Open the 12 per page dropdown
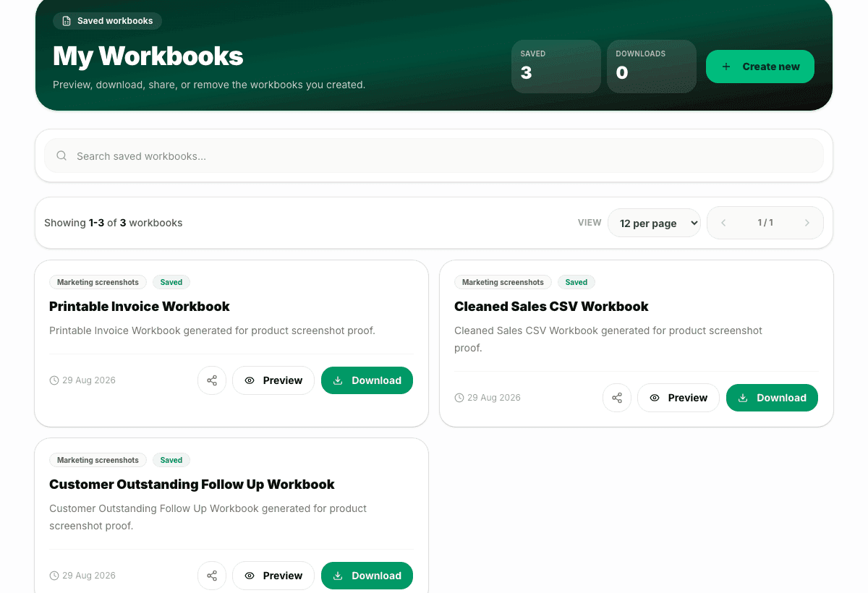Screen dimensions: 868x593 tap(655, 223)
